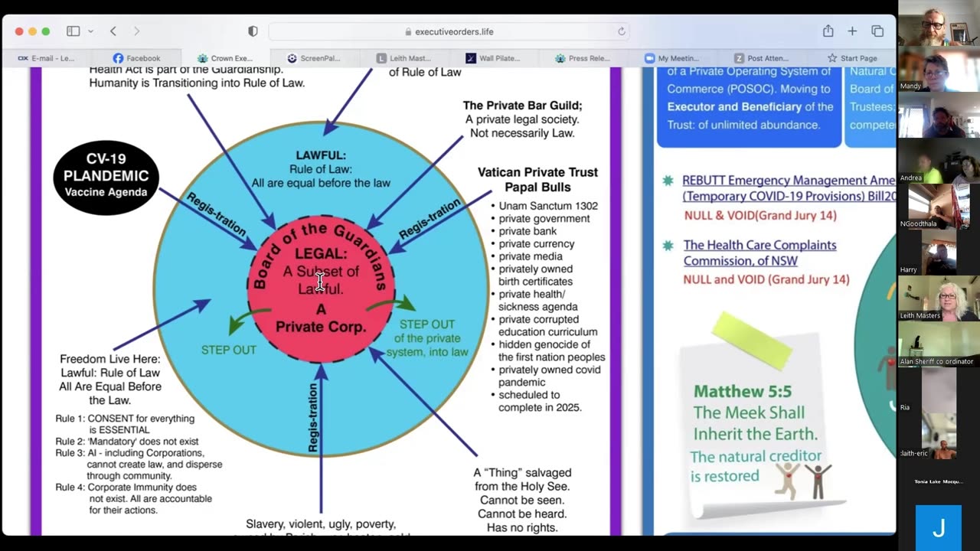Click 'Rule 4: Corporate Immunity does' line

click(126, 487)
